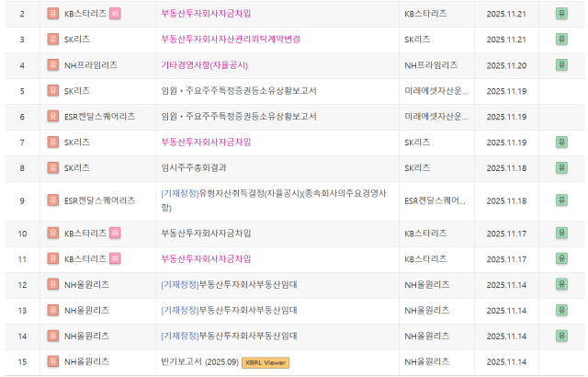Open row 11's pink 부동산투자회사자금차입 disclosure

(206, 258)
